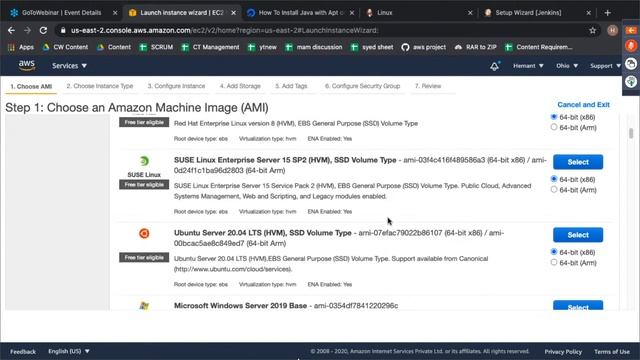Image resolution: width=640 pixels, height=360 pixels.
Task: Click the Feedback link in footer
Action: click(23, 351)
